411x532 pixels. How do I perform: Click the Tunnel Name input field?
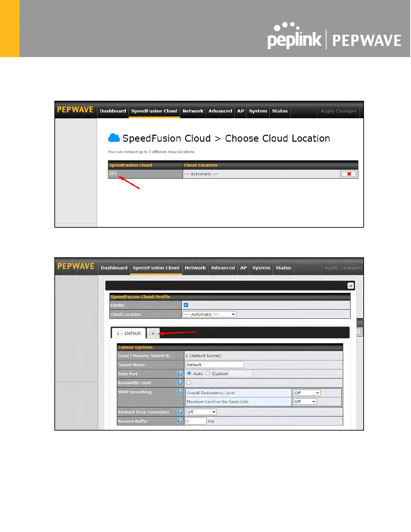click(214, 364)
